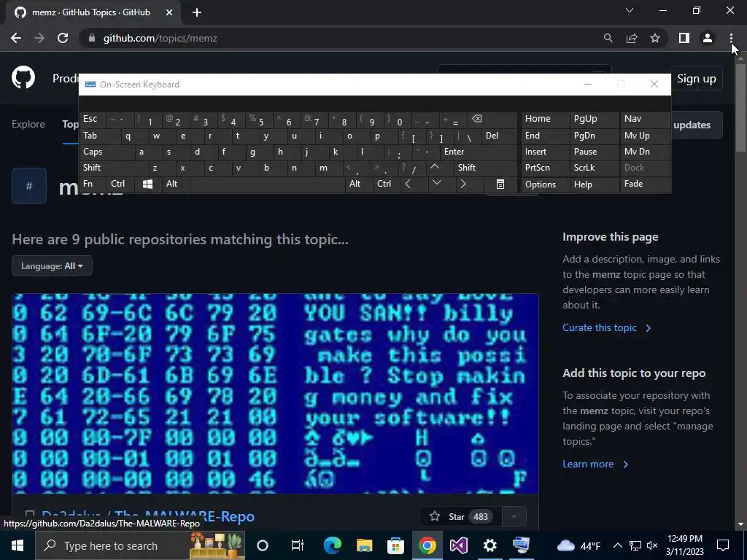Open Microsoft Store from taskbar
Screen dimensions: 747x560
click(395, 545)
